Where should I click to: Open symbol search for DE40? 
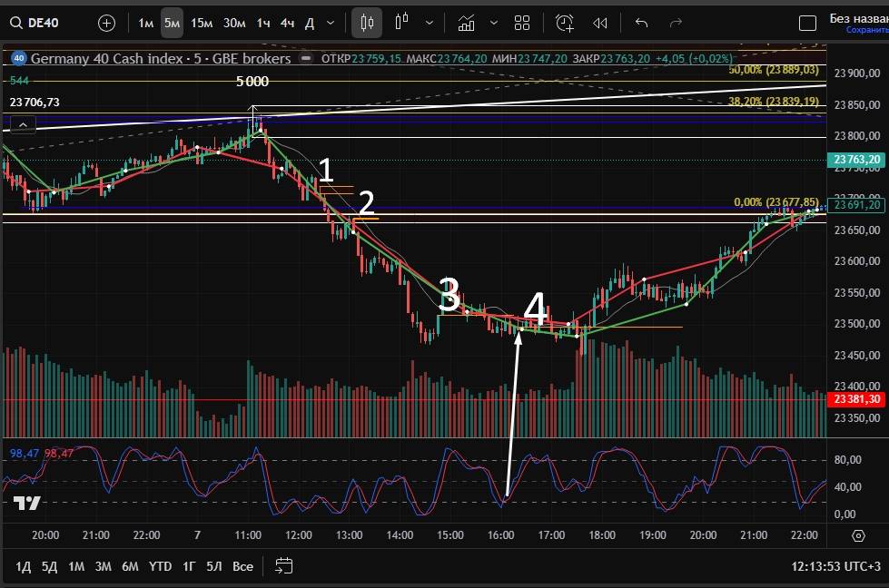(x=45, y=23)
